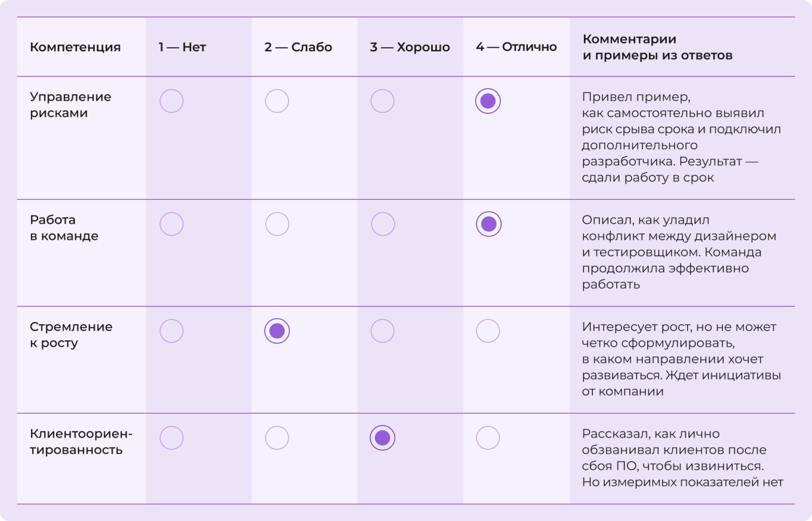Image resolution: width=812 pixels, height=521 pixels.
Task: Select 2 — Слабо for Клиентоориентированность
Action: (x=277, y=438)
